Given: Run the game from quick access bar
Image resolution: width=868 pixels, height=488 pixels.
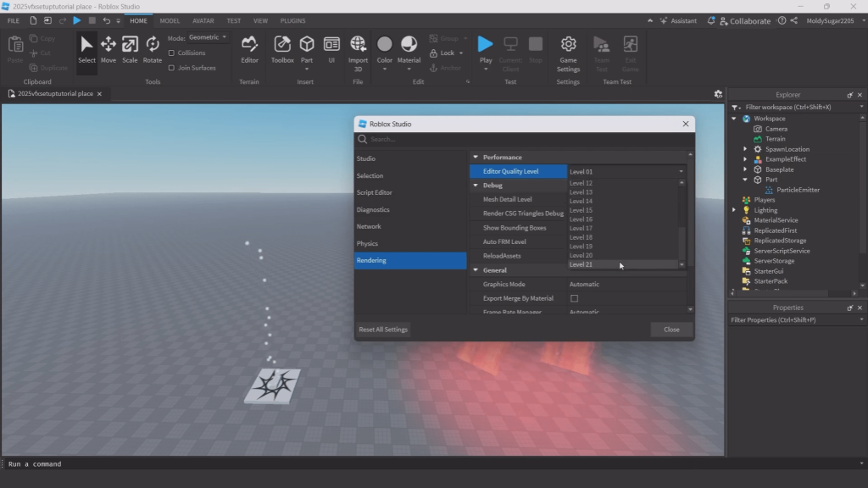Looking at the screenshot, I should coord(77,21).
